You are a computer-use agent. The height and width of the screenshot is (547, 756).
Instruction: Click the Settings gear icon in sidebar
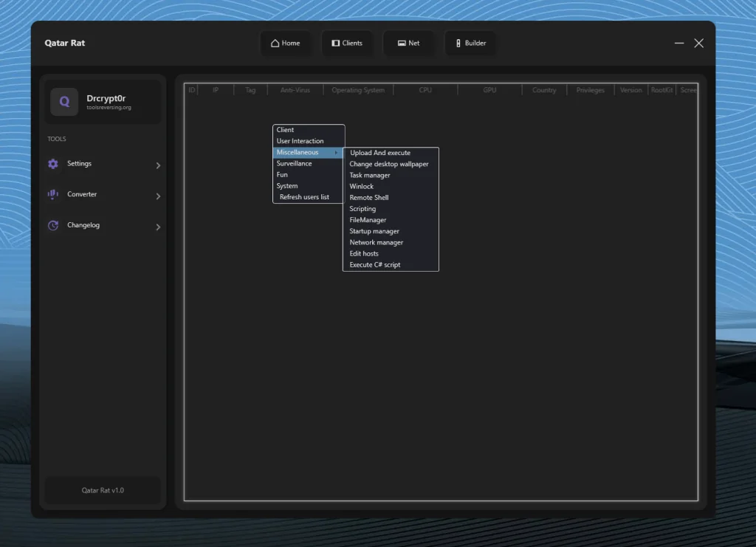pyautogui.click(x=53, y=164)
